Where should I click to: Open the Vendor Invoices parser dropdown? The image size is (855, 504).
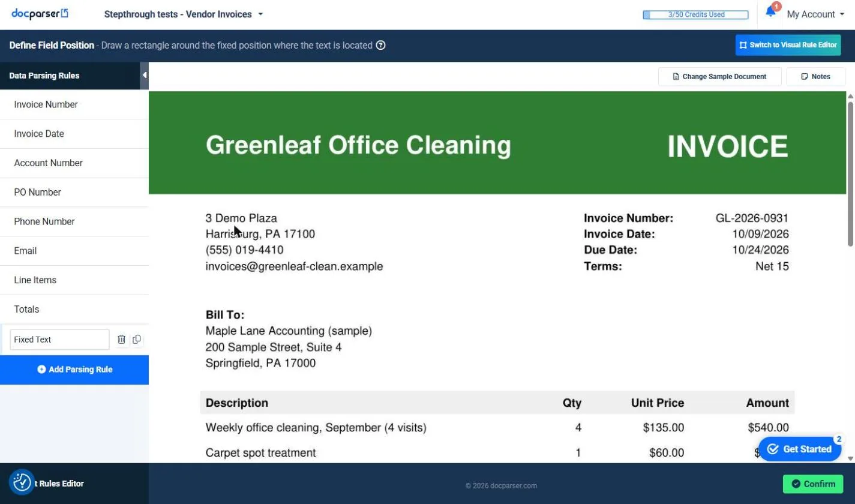pyautogui.click(x=184, y=14)
